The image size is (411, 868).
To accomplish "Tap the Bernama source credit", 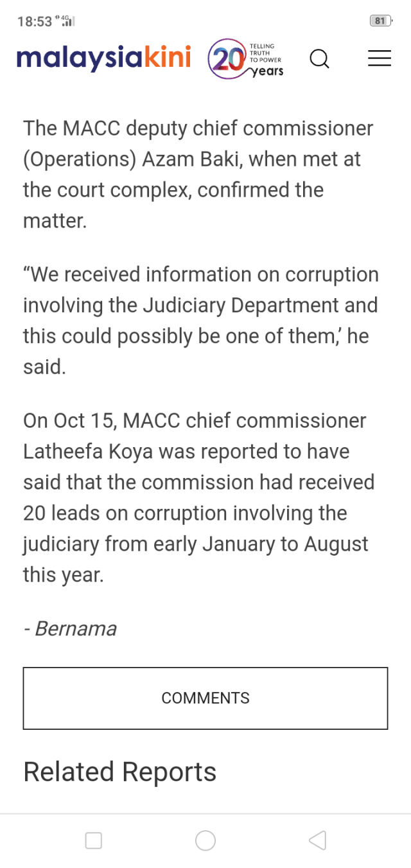I will click(75, 628).
